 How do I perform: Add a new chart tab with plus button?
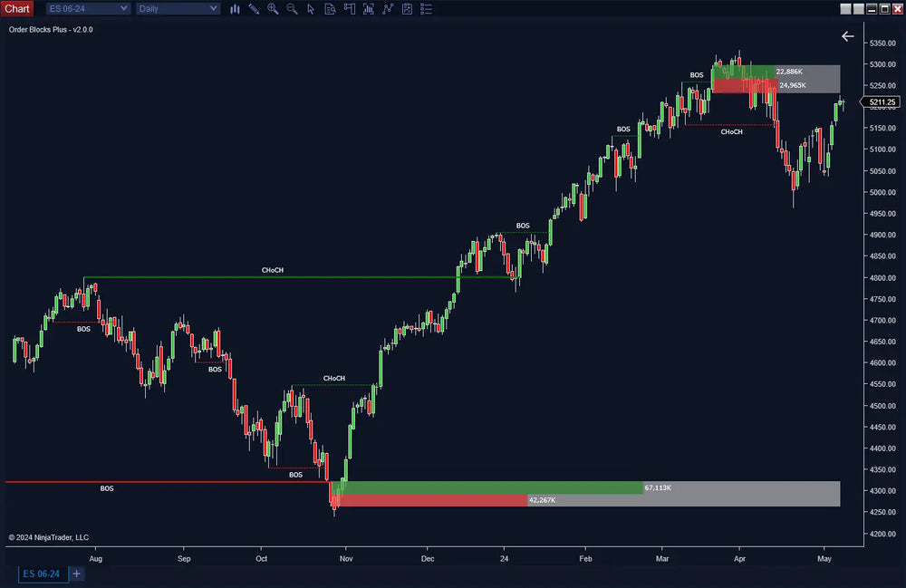click(76, 574)
